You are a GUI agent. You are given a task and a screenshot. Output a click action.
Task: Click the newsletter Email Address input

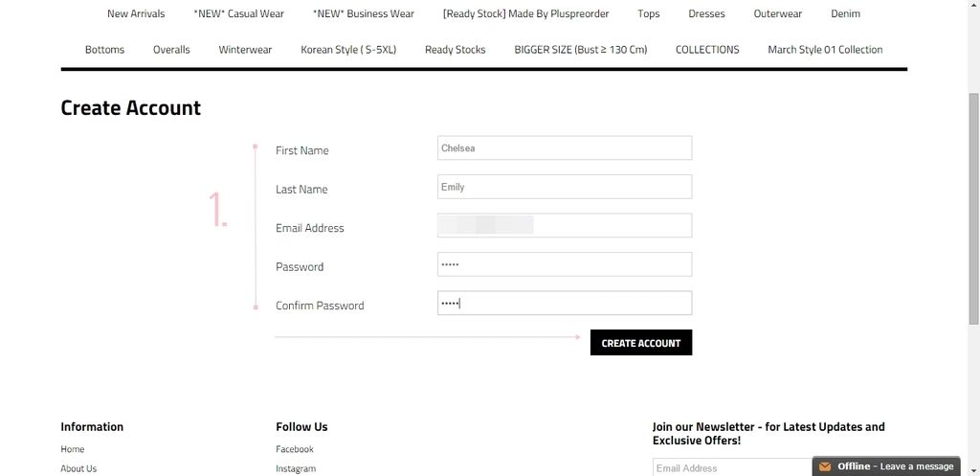(732, 468)
